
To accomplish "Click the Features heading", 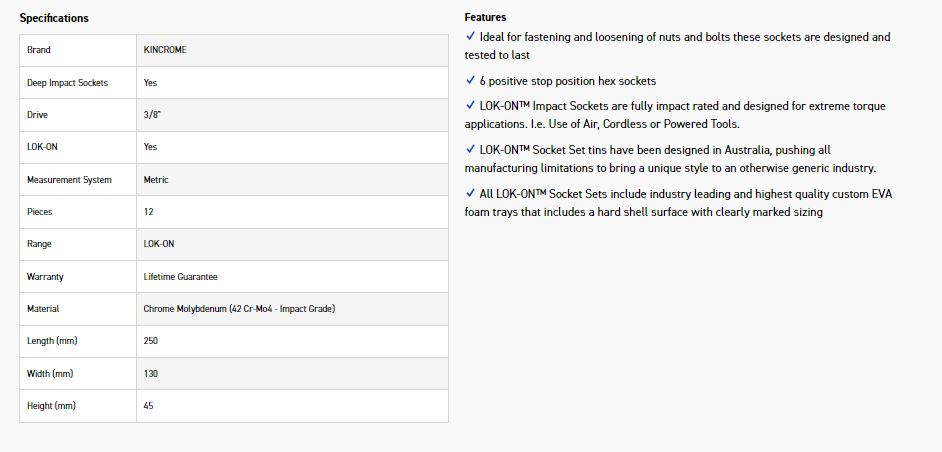I will click(485, 17).
